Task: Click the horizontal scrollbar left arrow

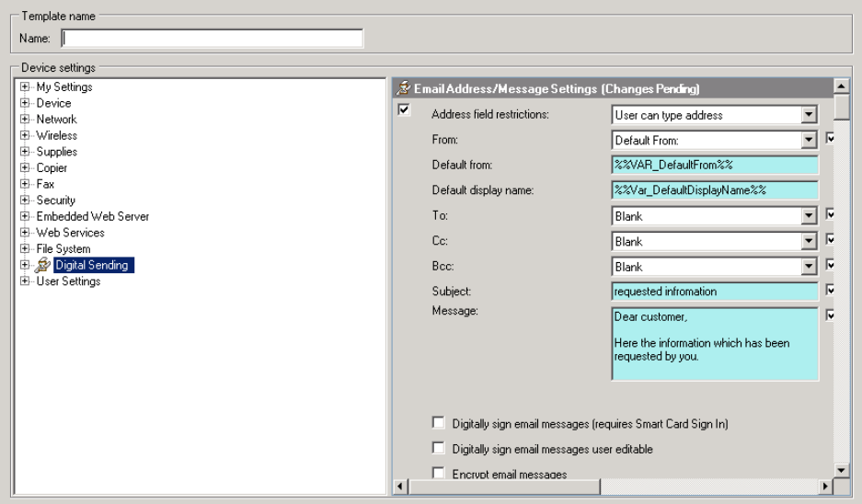Action: coord(400,486)
